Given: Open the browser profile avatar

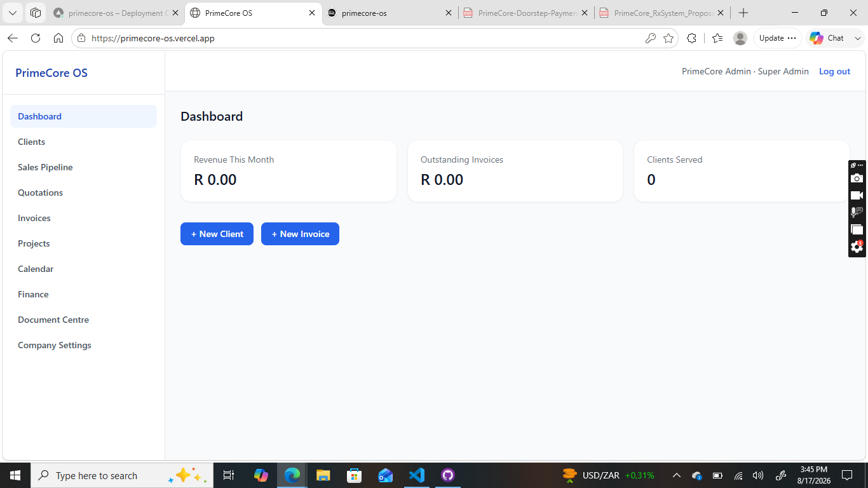Looking at the screenshot, I should [x=740, y=38].
